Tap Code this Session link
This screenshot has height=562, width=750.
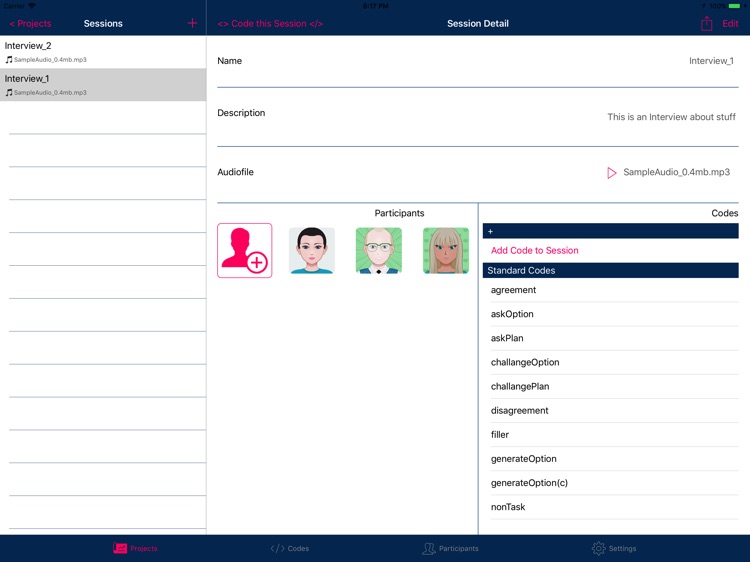(x=270, y=23)
